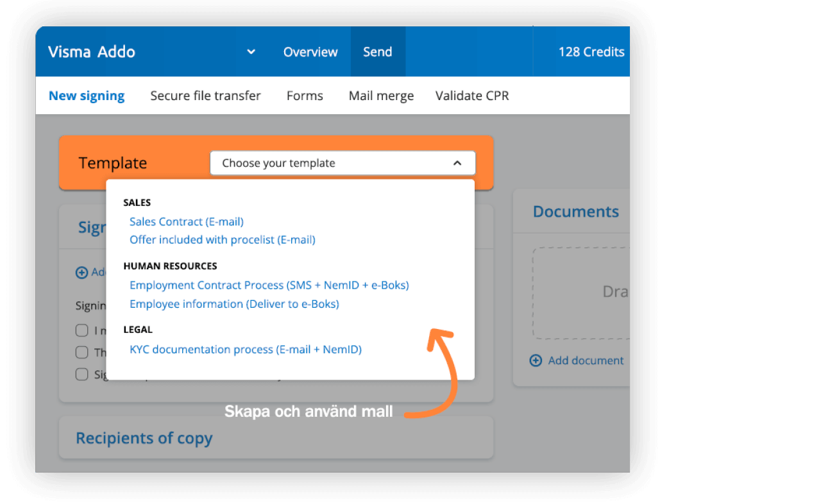Click the Recipients of copy heading
The width and height of the screenshot is (821, 504).
coord(144,438)
